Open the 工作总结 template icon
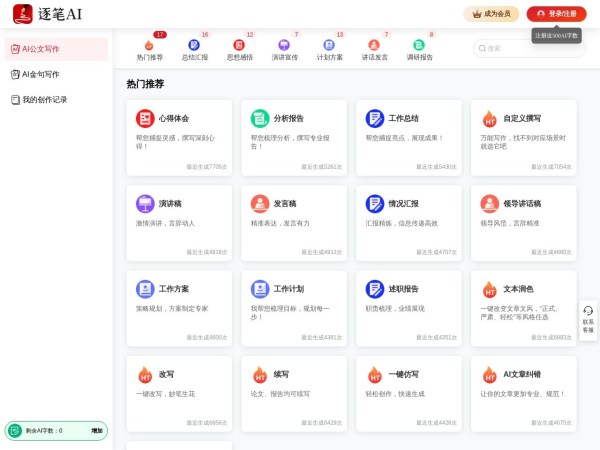Image resolution: width=600 pixels, height=450 pixels. pyautogui.click(x=375, y=118)
